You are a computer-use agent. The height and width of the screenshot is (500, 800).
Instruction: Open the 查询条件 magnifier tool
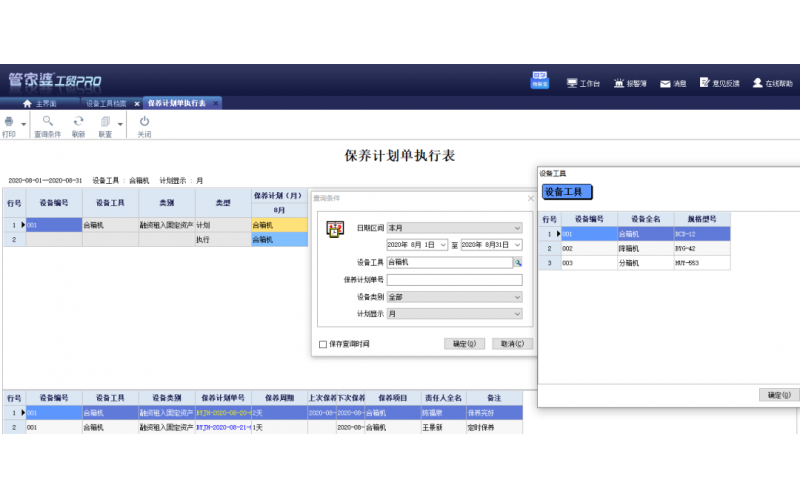pos(47,121)
